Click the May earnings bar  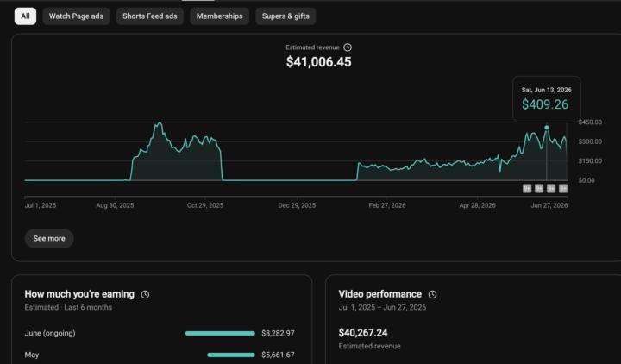(x=231, y=355)
